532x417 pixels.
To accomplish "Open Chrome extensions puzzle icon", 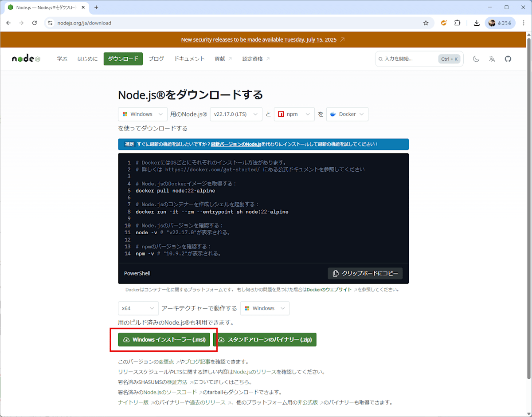I will tap(458, 23).
